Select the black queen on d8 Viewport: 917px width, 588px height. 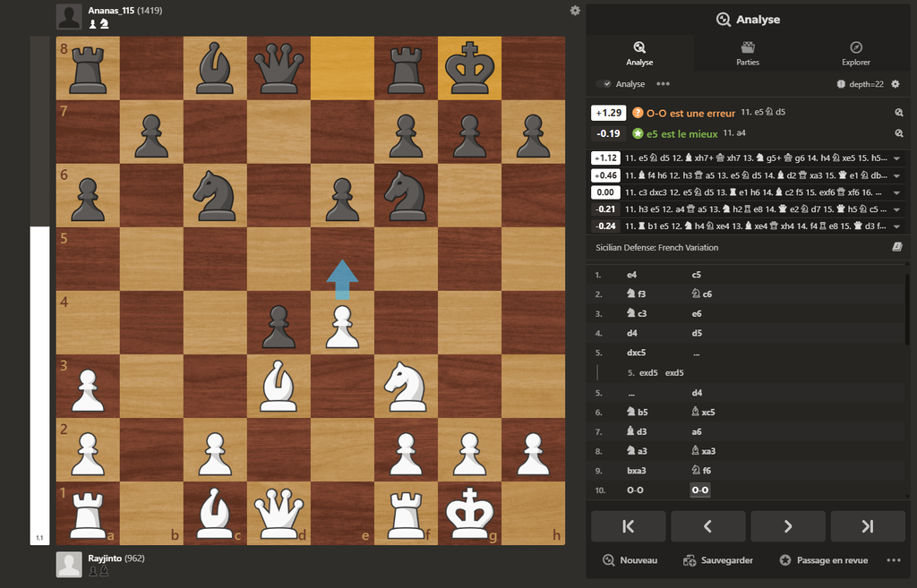coord(279,68)
